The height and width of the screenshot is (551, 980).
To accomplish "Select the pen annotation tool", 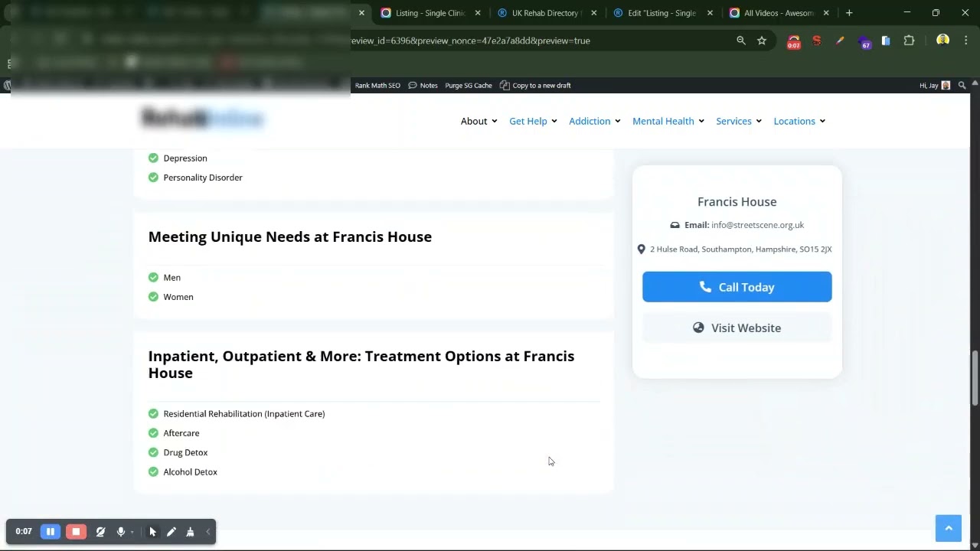I will [171, 532].
